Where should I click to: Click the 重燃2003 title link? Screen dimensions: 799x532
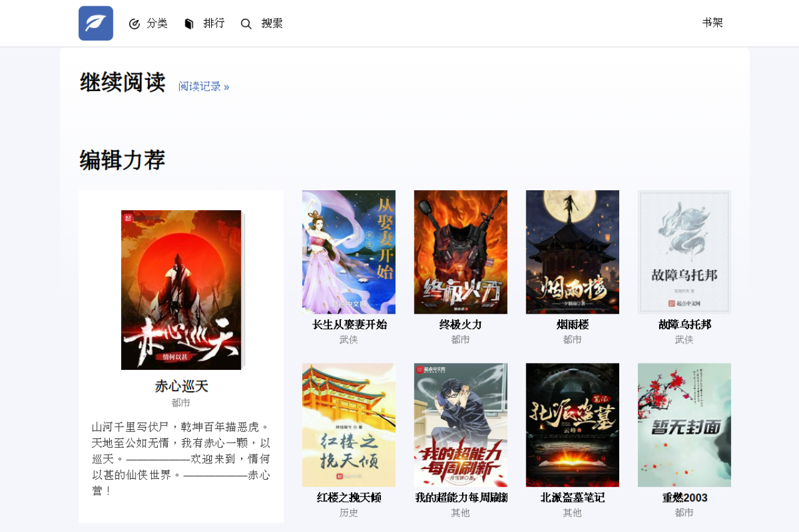tap(685, 498)
